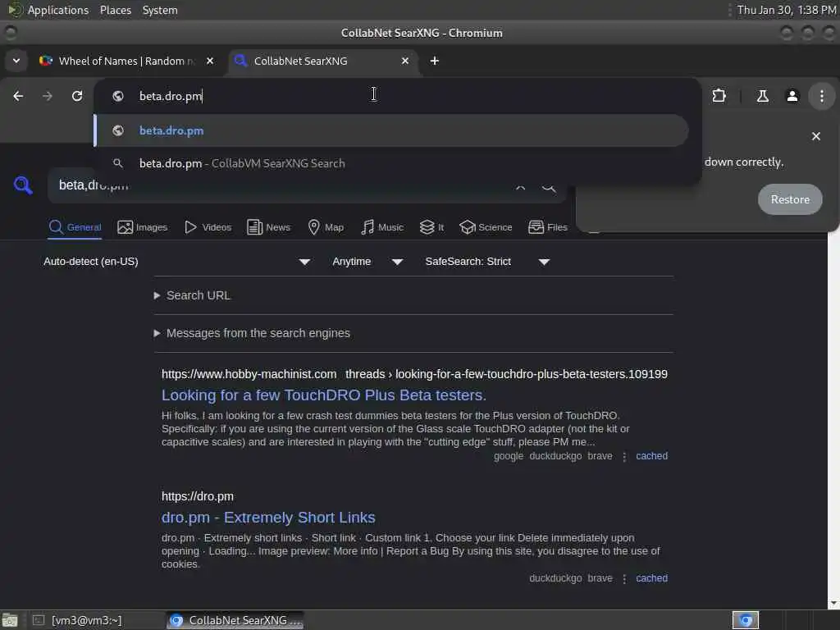
Task: Switch to the Wheel of Names tab
Action: pos(126,61)
